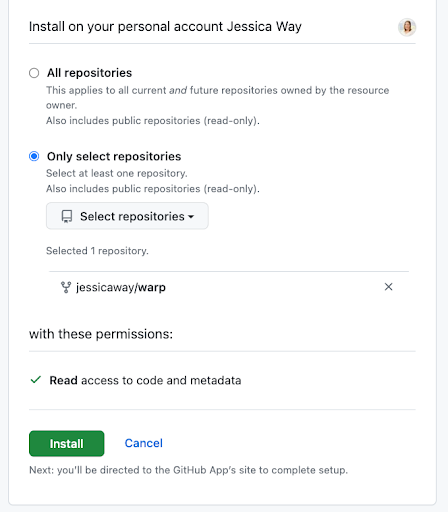Open the Select repositories dropdown
Screen dimensions: 448x512
[127, 216]
